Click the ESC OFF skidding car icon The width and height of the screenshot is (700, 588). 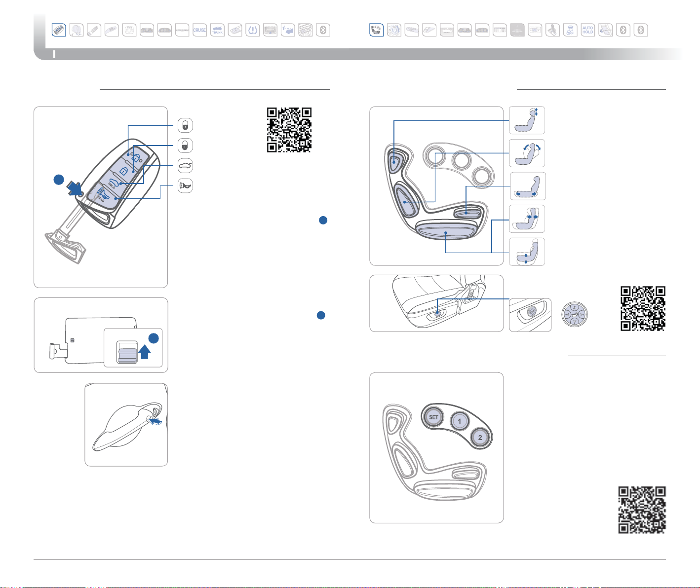tap(570, 30)
